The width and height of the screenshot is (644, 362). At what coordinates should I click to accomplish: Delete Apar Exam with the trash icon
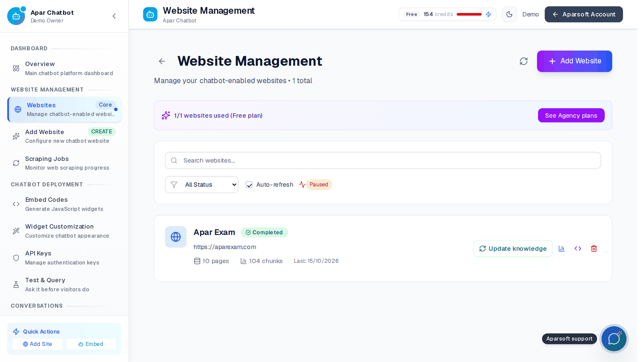[x=594, y=249]
